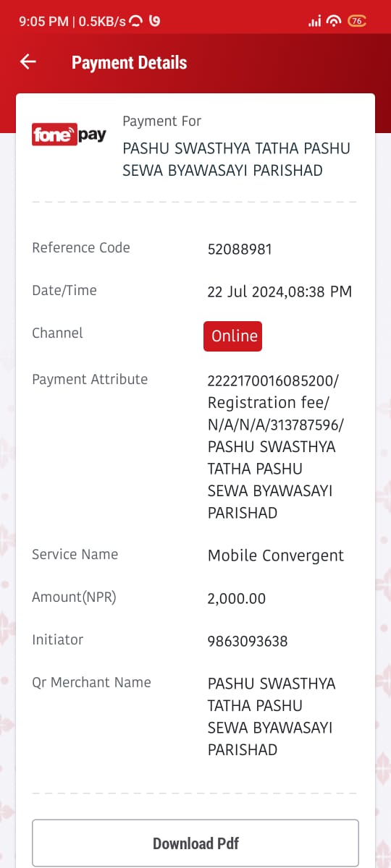391x868 pixels.
Task: Tap the red Online channel badge
Action: [x=232, y=336]
